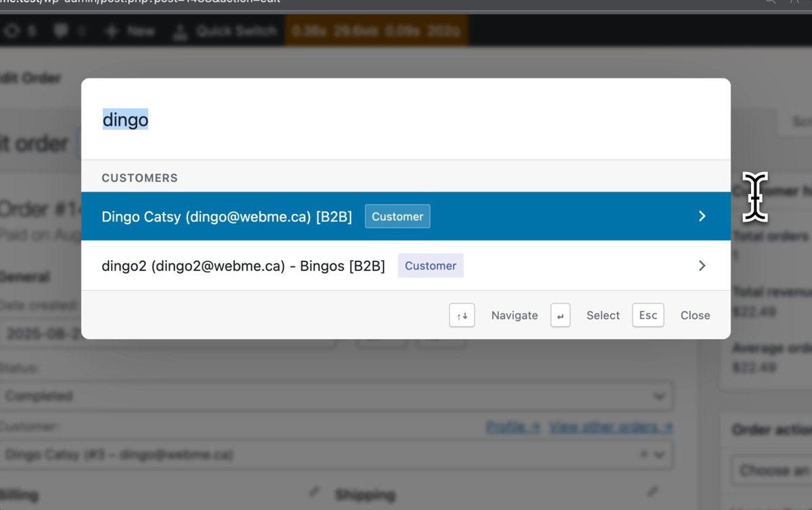Click the Quick Switch user icon

coord(180,31)
